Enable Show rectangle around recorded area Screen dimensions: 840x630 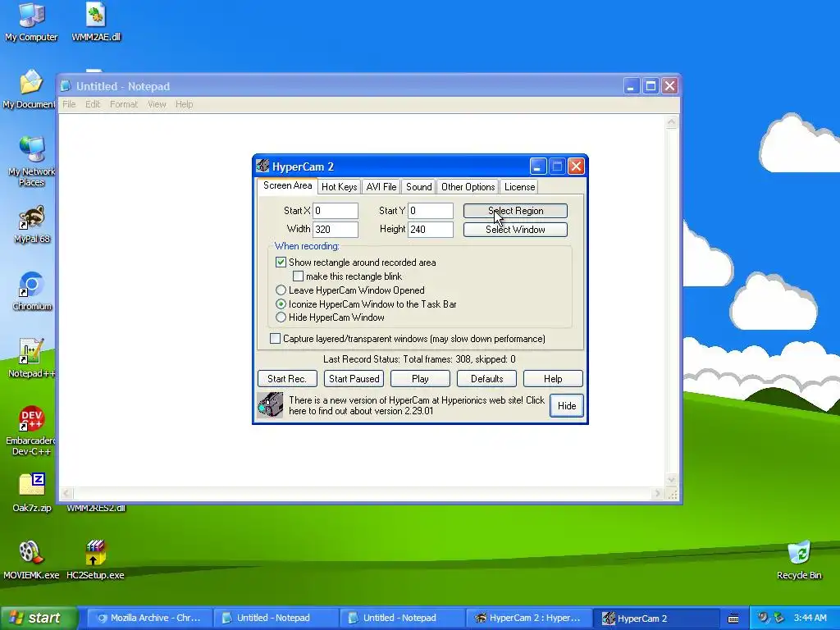click(281, 262)
